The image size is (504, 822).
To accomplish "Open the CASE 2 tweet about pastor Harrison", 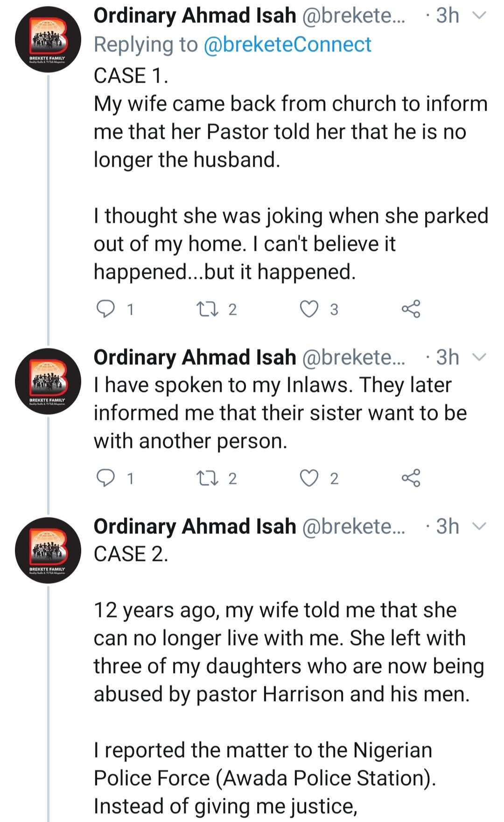I will (x=280, y=652).
